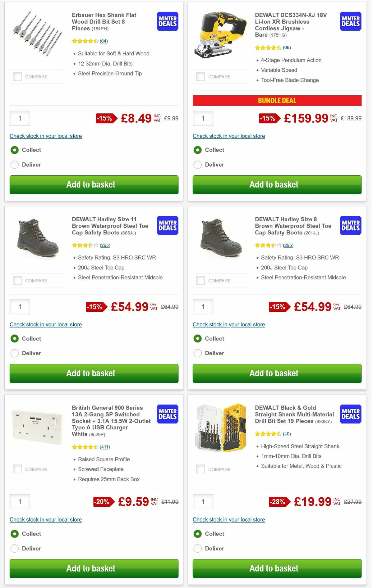
Task: Select Deliver for the DEWALT jigsaw
Action: 198,165
